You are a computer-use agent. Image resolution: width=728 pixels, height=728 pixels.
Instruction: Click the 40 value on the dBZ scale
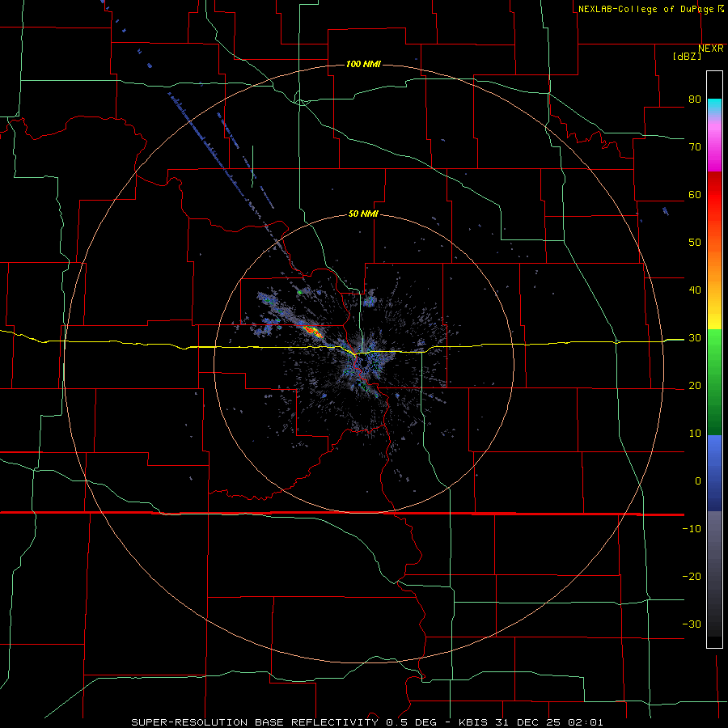[695, 290]
